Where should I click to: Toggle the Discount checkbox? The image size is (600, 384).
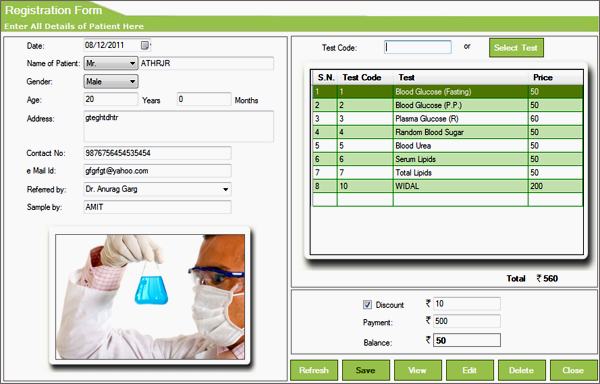coord(367,304)
